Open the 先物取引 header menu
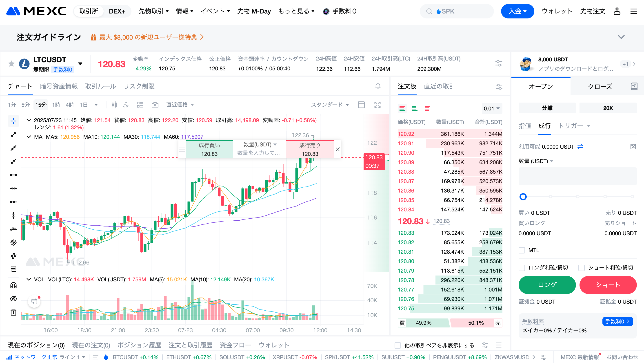The image size is (644, 363). (153, 11)
